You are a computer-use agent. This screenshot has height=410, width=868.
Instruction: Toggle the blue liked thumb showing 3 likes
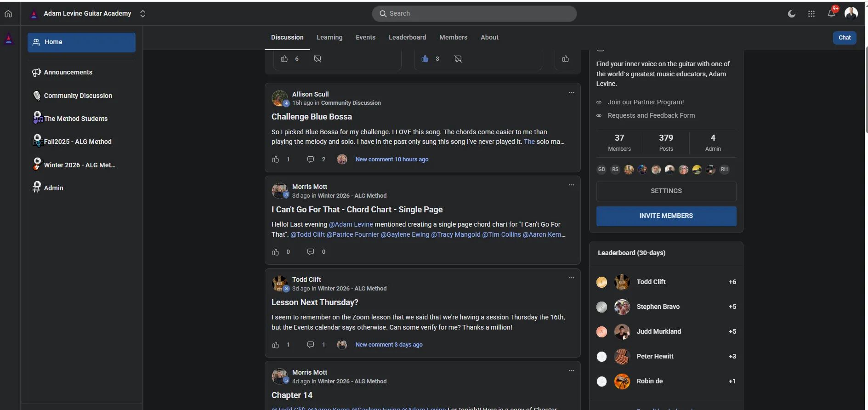[425, 59]
